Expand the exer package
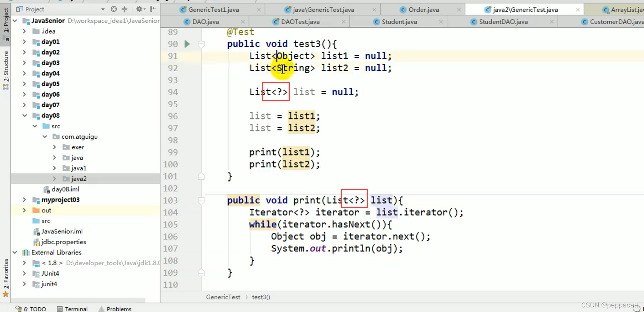This screenshot has height=312, width=644. tap(55, 147)
